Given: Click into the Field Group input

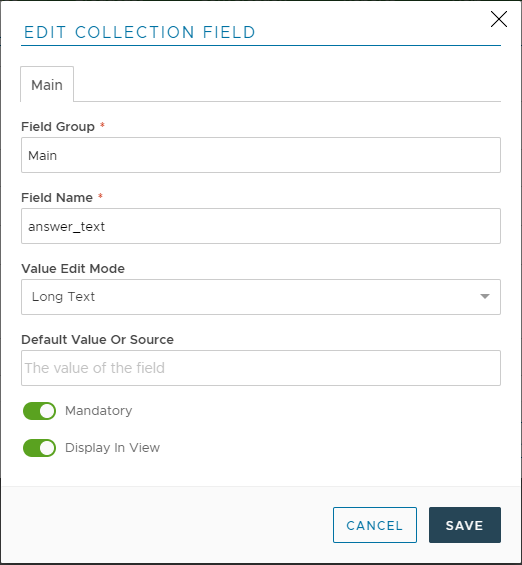Looking at the screenshot, I should point(261,155).
